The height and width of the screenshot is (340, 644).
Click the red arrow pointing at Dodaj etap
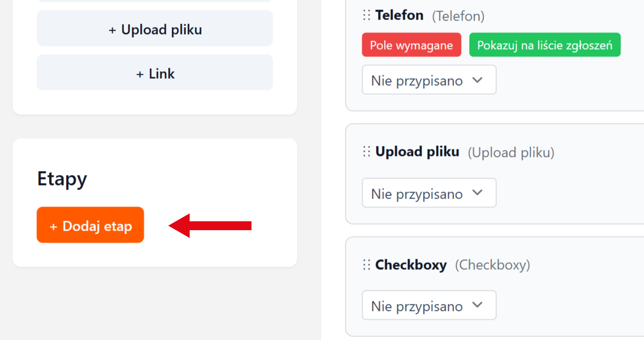point(210,226)
